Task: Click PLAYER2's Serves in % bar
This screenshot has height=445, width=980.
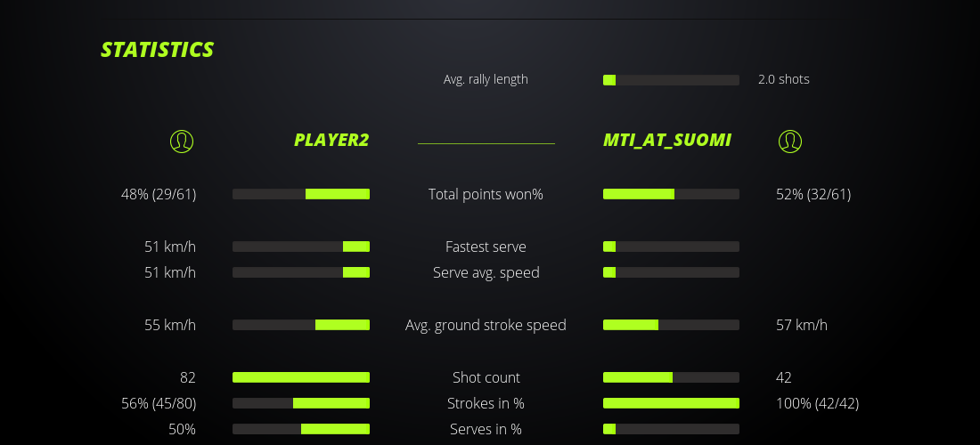Action: click(301, 429)
